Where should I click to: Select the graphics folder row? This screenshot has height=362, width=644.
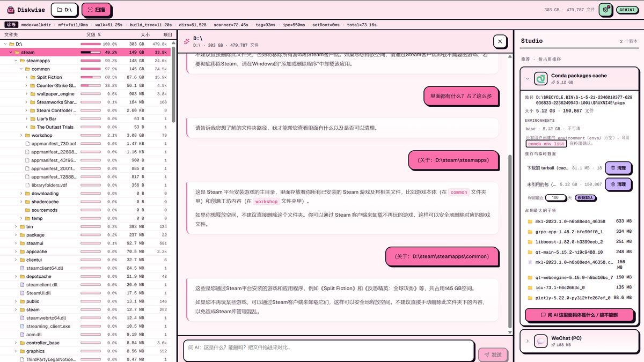coord(86,351)
